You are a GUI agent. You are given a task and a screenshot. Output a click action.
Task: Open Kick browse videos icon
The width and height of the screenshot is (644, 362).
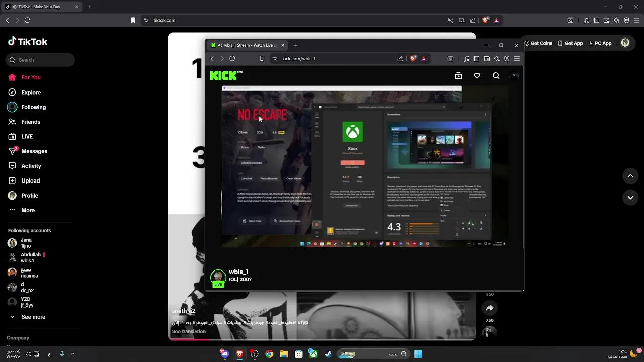tap(458, 76)
